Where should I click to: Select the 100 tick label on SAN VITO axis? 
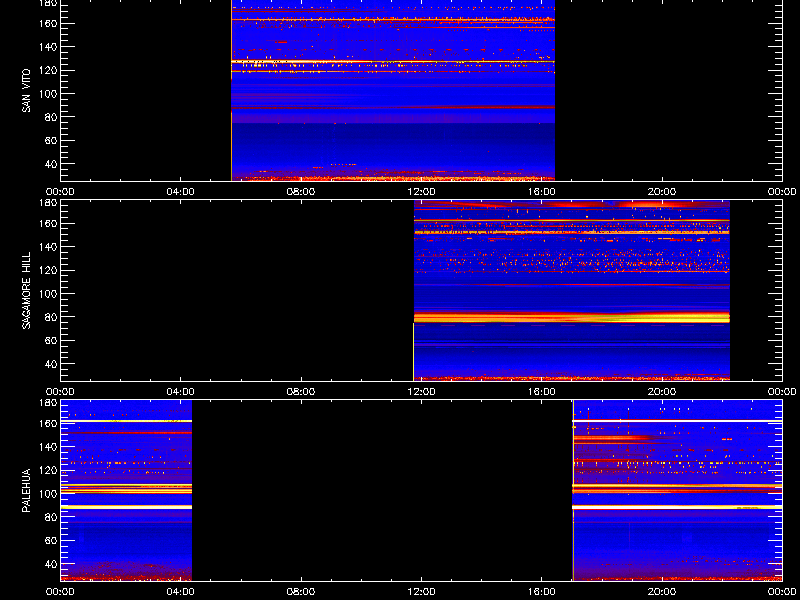coord(47,94)
